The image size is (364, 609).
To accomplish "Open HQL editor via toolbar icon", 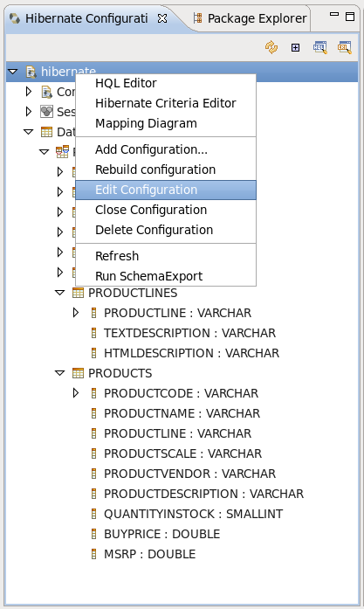I will [320, 47].
